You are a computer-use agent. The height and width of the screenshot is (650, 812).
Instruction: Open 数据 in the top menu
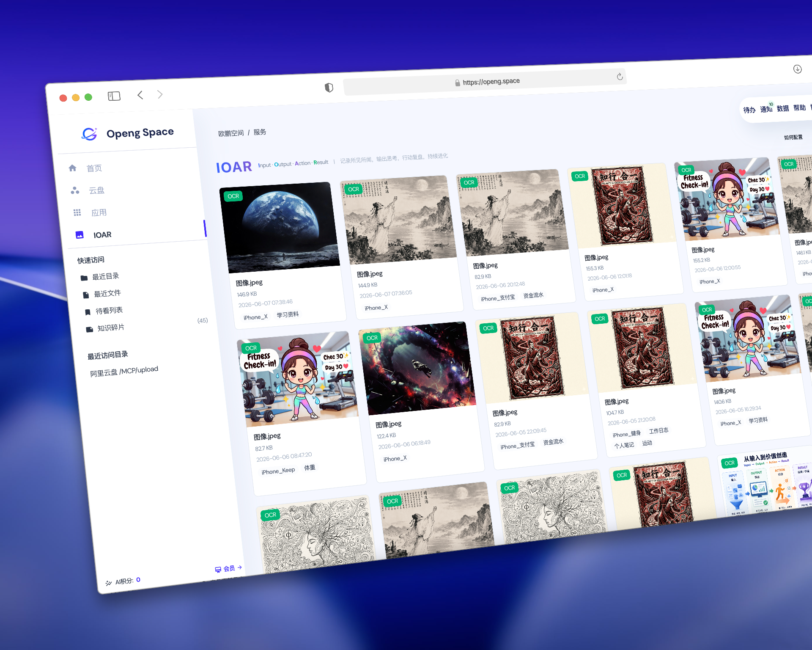coord(783,108)
